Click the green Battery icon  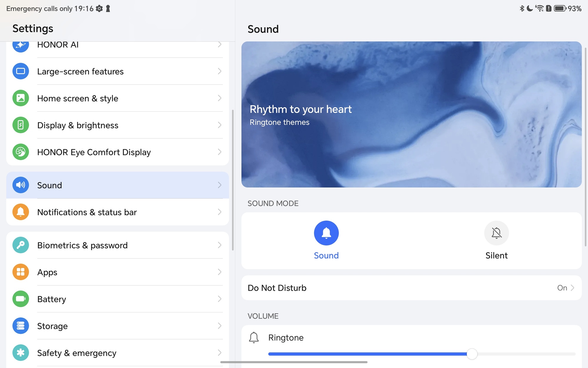click(21, 299)
